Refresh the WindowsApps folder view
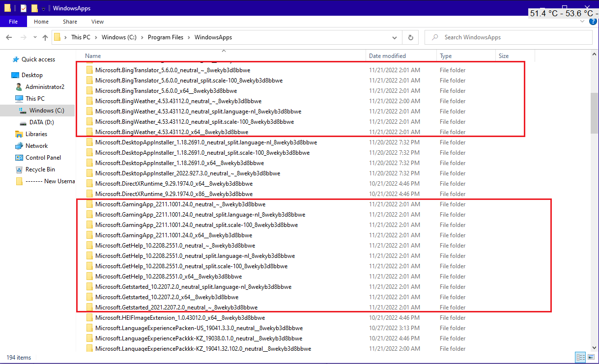The height and width of the screenshot is (364, 599). point(411,37)
